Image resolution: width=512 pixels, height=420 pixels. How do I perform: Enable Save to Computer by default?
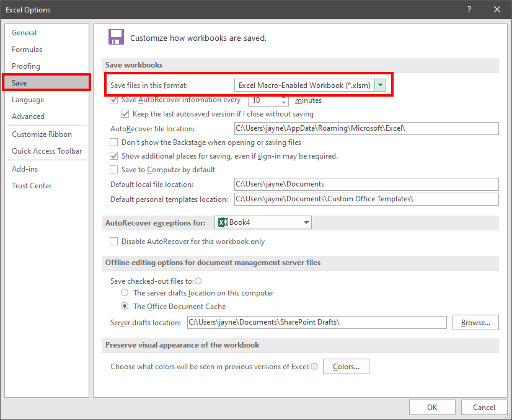point(113,169)
